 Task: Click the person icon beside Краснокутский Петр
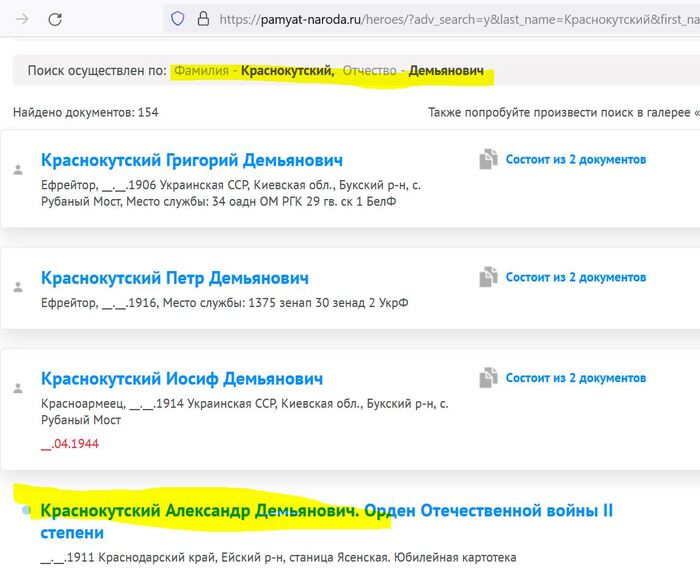pyautogui.click(x=17, y=287)
